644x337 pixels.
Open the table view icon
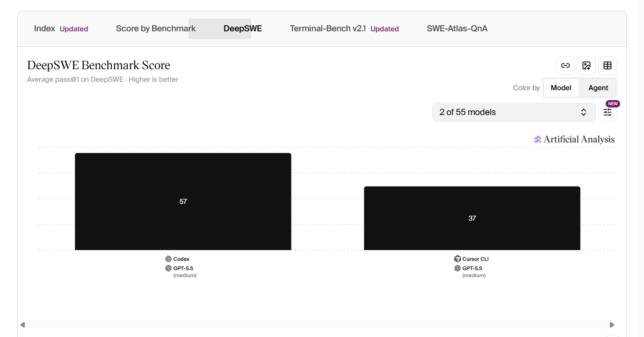click(x=608, y=65)
